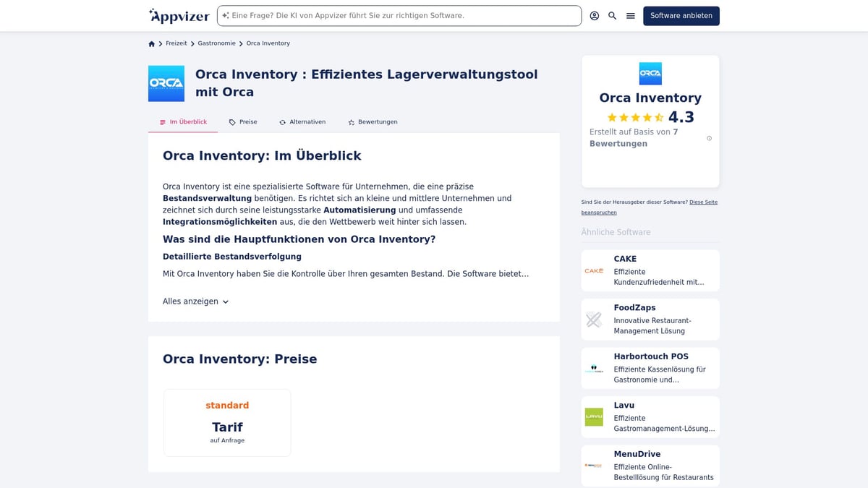The height and width of the screenshot is (488, 868).
Task: Switch to the Alternativen tab
Action: [302, 121]
